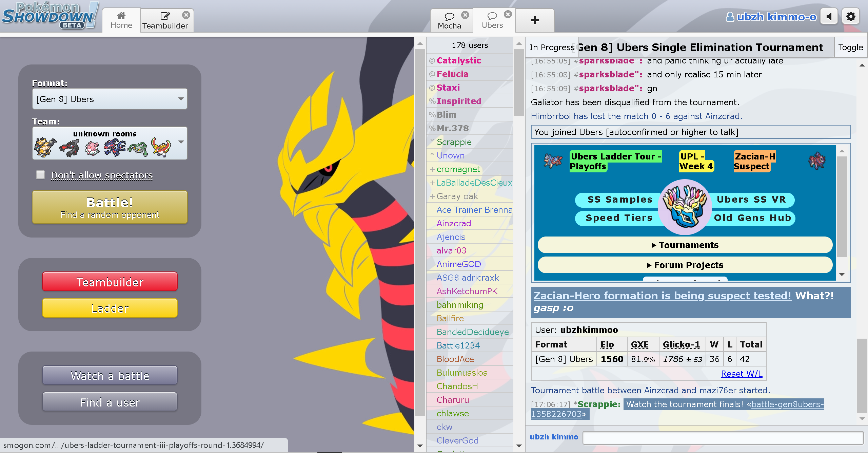The image size is (868, 453).
Task: Click the chat message input field
Action: (x=722, y=438)
